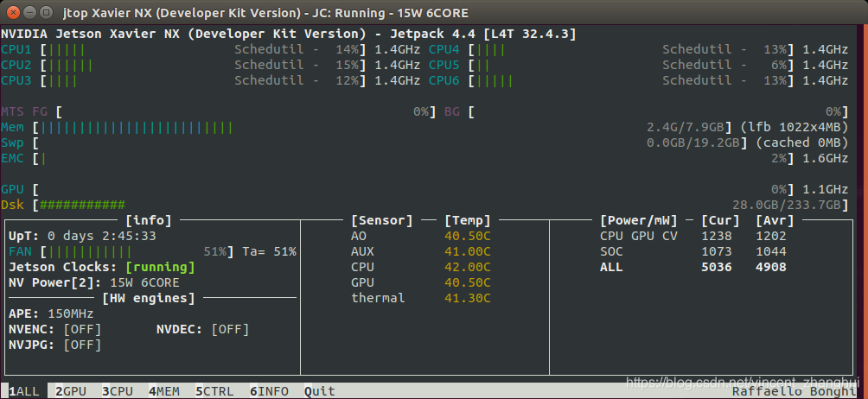Screen dimensions: 868x399
Task: Click the [Temp] column header
Action: [467, 221]
